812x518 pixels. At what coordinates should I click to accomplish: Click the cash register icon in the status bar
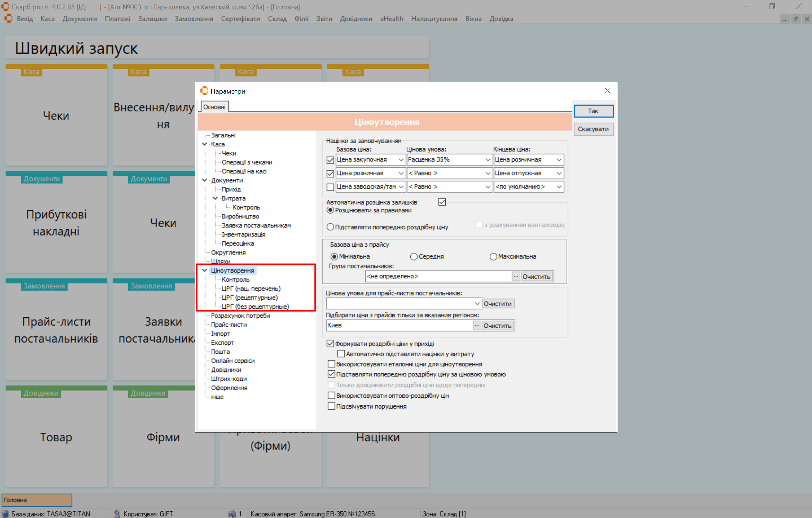tap(232, 513)
